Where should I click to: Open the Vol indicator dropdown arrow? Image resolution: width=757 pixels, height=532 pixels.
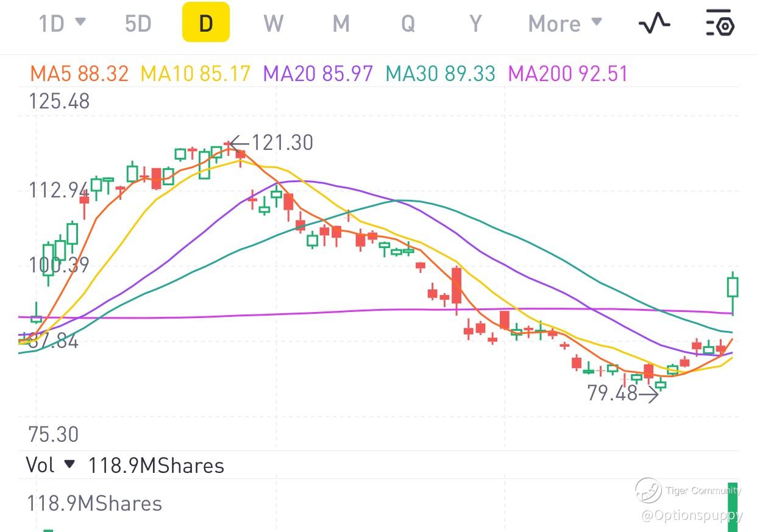point(69,464)
